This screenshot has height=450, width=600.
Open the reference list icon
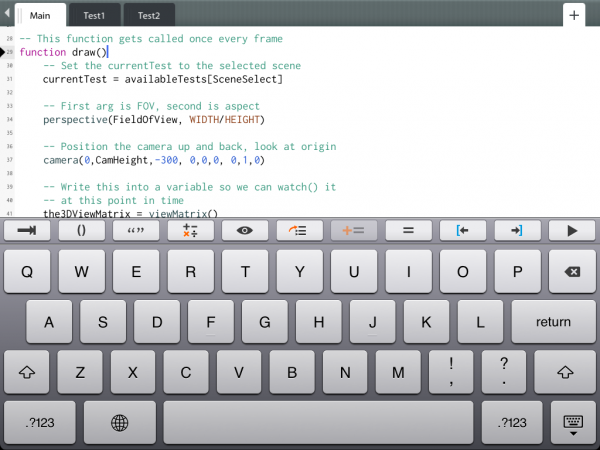(299, 230)
